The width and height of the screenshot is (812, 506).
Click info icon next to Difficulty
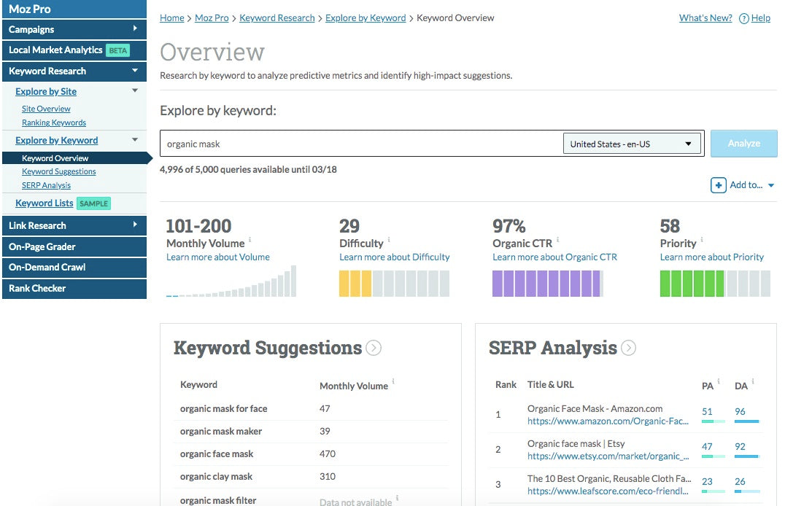(389, 240)
